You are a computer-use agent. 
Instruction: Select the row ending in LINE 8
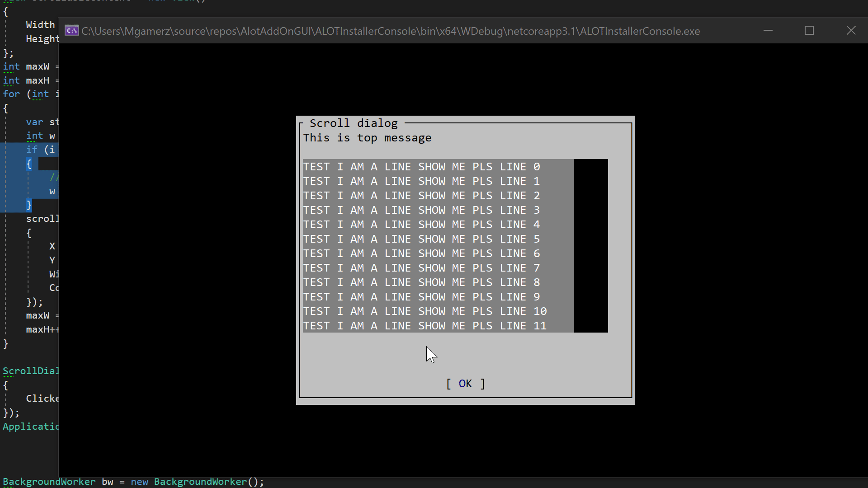[438, 282]
